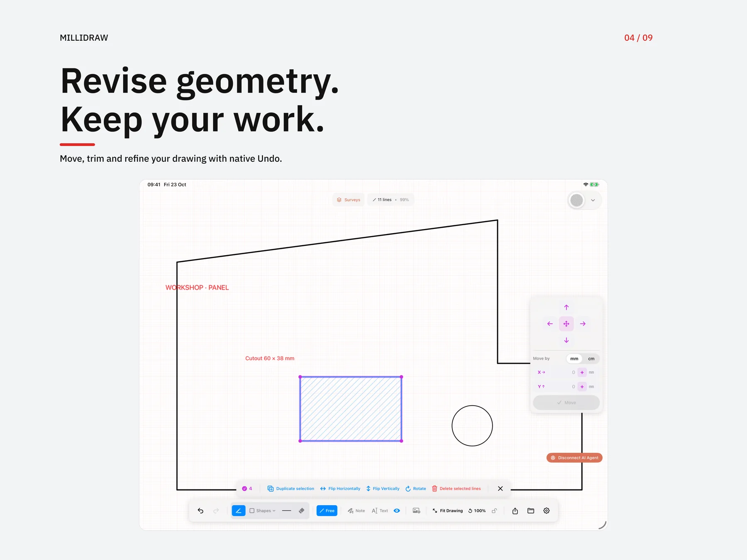Click the center move handle icon
The width and height of the screenshot is (747, 560).
coord(566,324)
